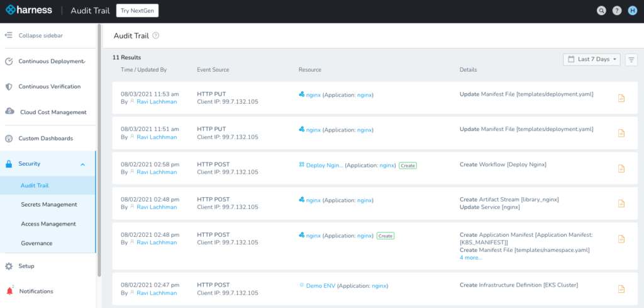Click 'Create Workflow [Deploy Nginx]' text
The height and width of the screenshot is (308, 644).
click(x=503, y=164)
